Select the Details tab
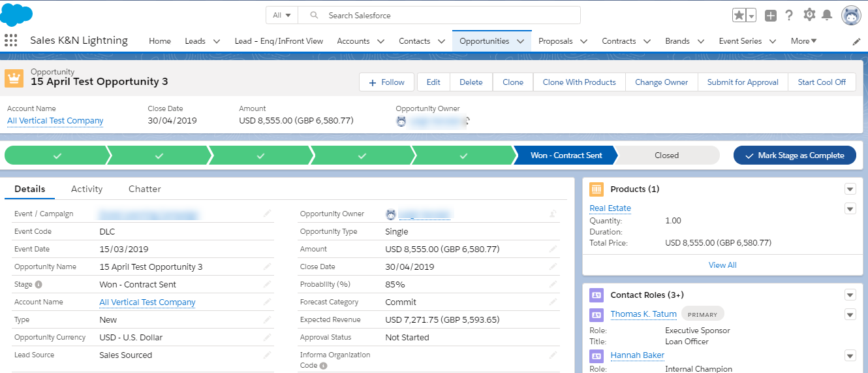This screenshot has height=373, width=868. click(30, 189)
